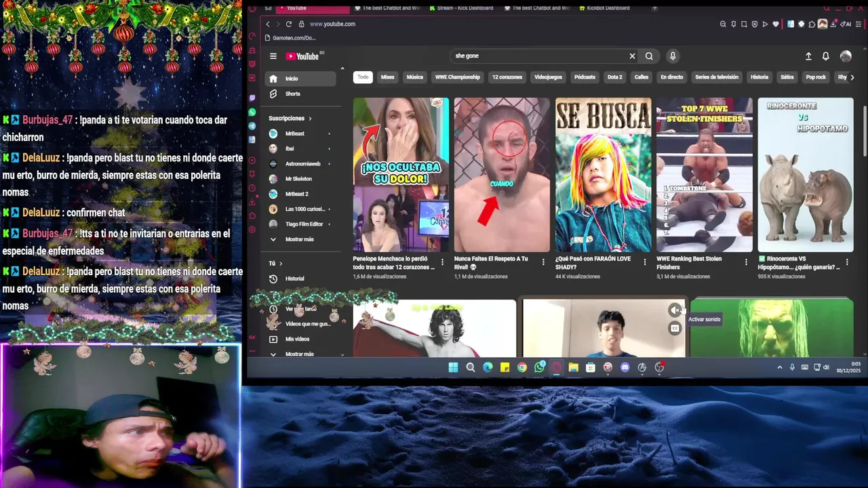
Task: Clear the 'she gone' search text
Action: [632, 56]
